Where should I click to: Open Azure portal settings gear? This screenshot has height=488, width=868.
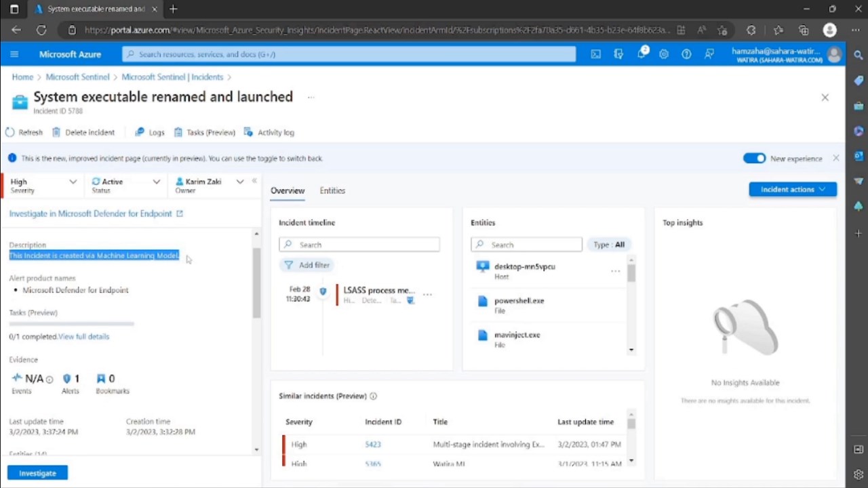pyautogui.click(x=664, y=54)
